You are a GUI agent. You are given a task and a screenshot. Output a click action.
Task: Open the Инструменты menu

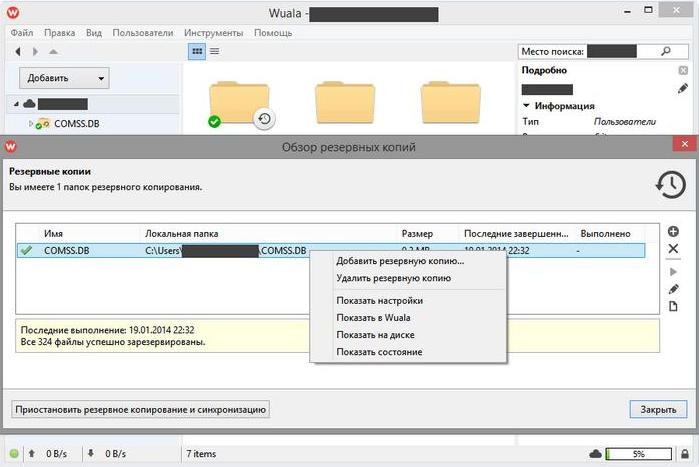[214, 33]
